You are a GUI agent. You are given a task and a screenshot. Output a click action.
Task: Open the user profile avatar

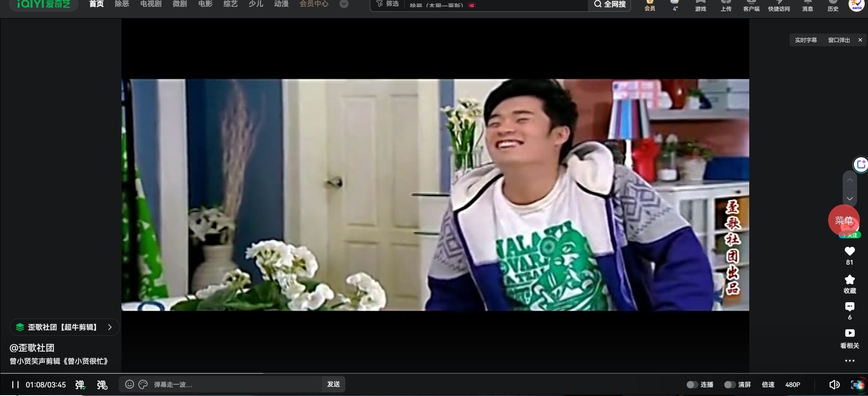tap(856, 5)
